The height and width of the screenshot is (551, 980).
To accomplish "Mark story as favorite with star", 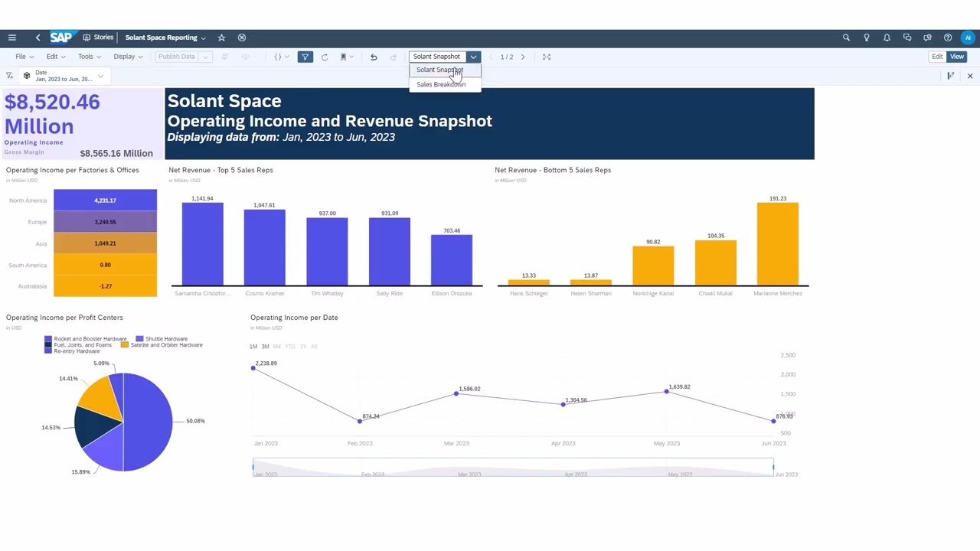I will click(221, 37).
